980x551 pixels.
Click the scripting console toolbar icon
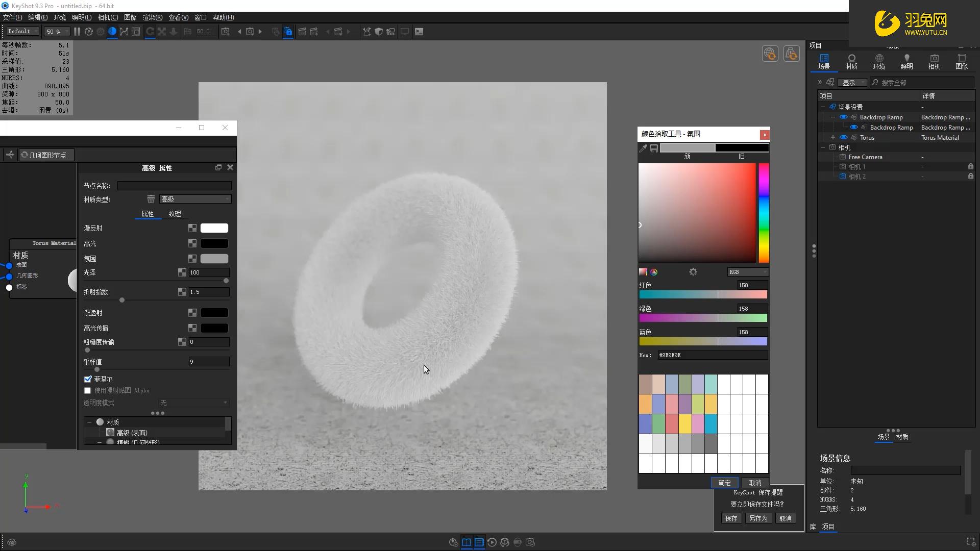pyautogui.click(x=419, y=32)
